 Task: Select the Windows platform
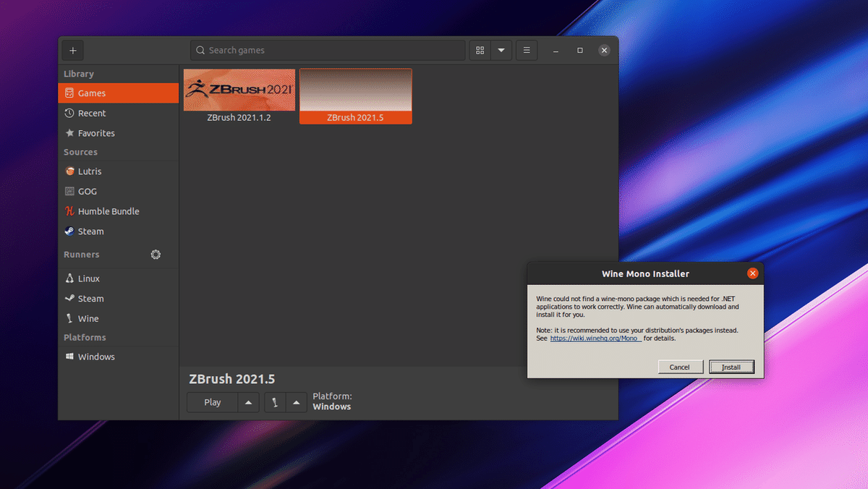click(119, 357)
